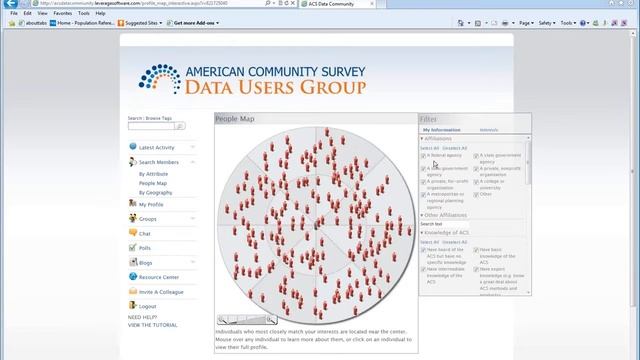Screen dimensions: 640x360
Task: Expand the Latest Activity sidebar arrow
Action: click(x=192, y=147)
